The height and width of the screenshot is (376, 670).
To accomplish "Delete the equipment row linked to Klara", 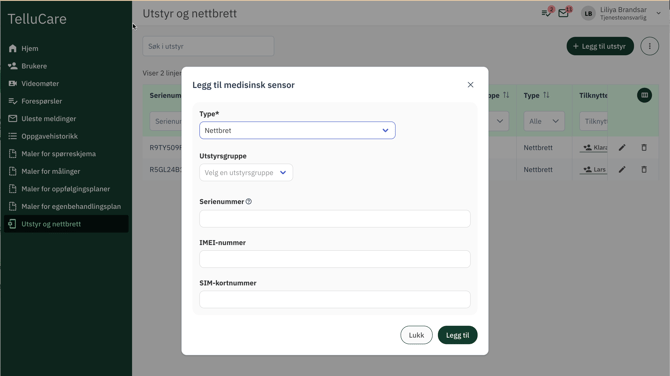I will (644, 147).
